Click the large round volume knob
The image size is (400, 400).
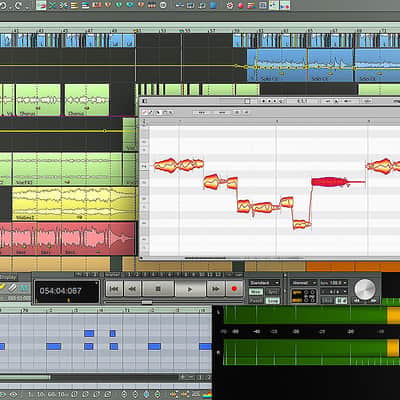click(x=364, y=289)
